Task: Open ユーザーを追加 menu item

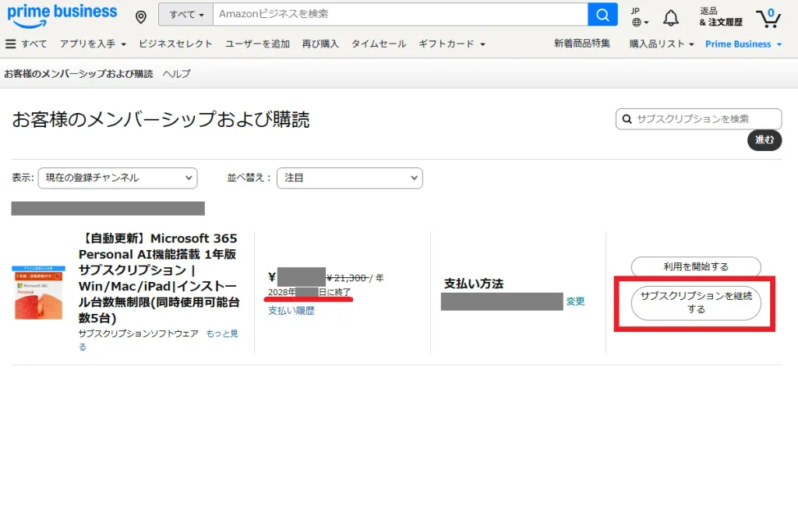Action: click(x=257, y=44)
